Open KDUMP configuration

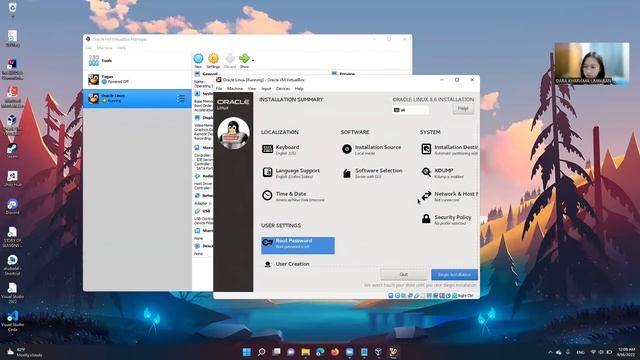click(442, 173)
